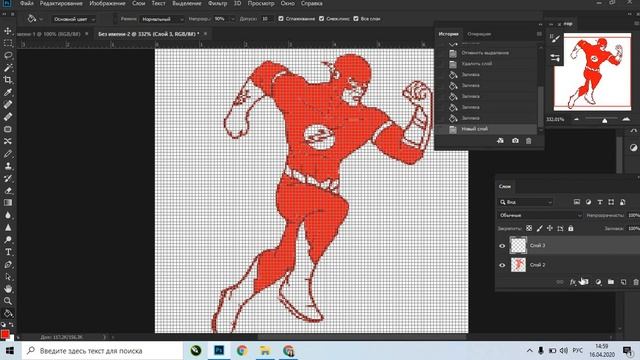640x360 pixels.
Task: Open the Справка menu
Action: click(311, 3)
